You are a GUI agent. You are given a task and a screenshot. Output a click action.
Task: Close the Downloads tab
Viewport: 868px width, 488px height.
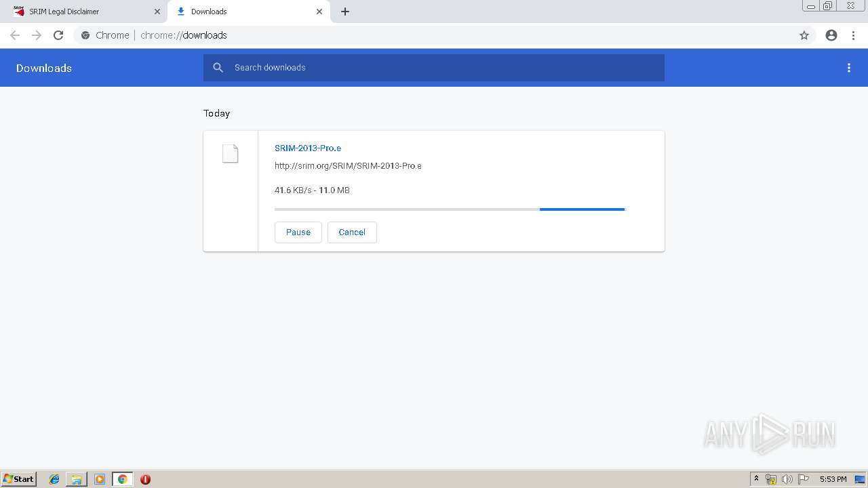[x=319, y=12]
